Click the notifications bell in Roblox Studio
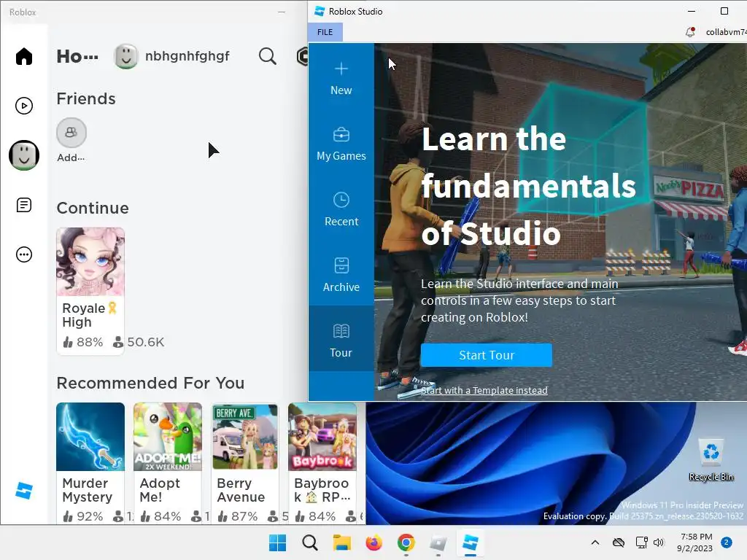Viewport: 747px width, 560px height. [690, 32]
